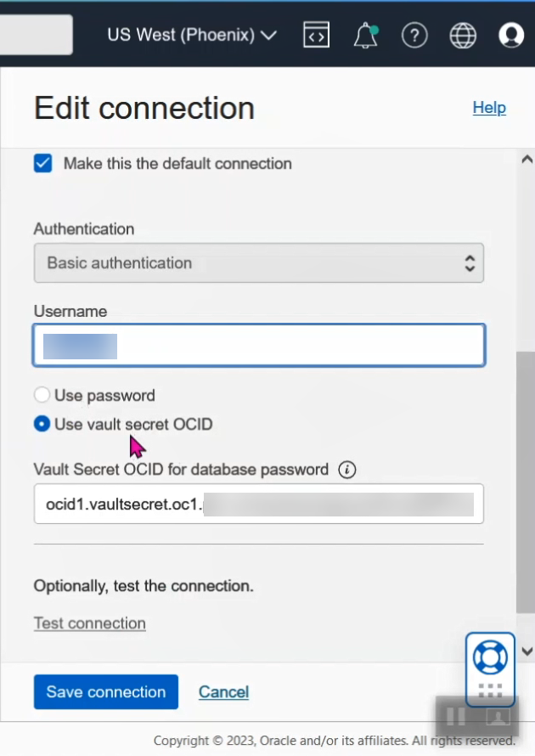
Task: Open the notifications bell icon
Action: click(x=365, y=36)
